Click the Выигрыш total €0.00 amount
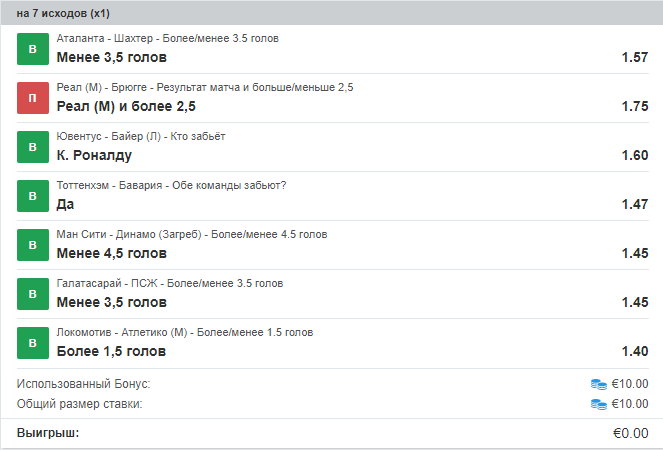The image size is (663, 450). 630,433
